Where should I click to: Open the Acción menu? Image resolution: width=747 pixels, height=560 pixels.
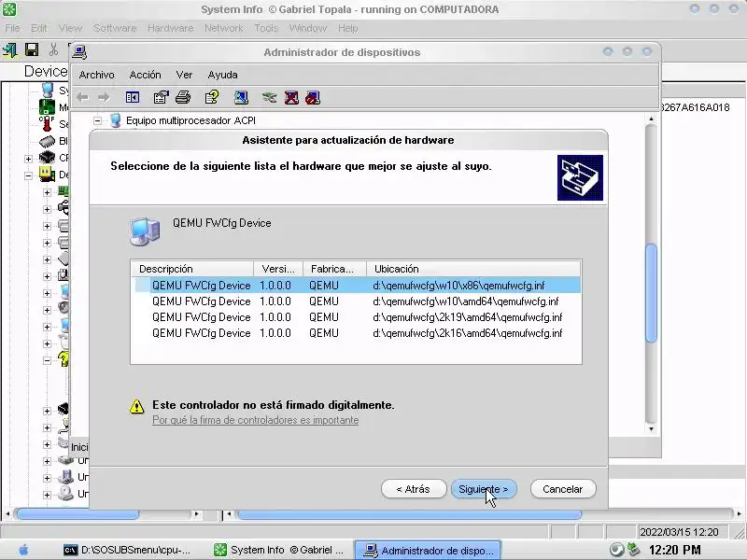click(x=146, y=75)
